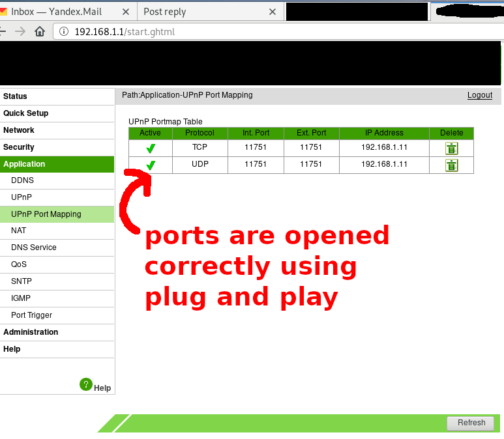Open the SNTP settings page
Screen dimensions: 504x439
[x=57, y=281]
